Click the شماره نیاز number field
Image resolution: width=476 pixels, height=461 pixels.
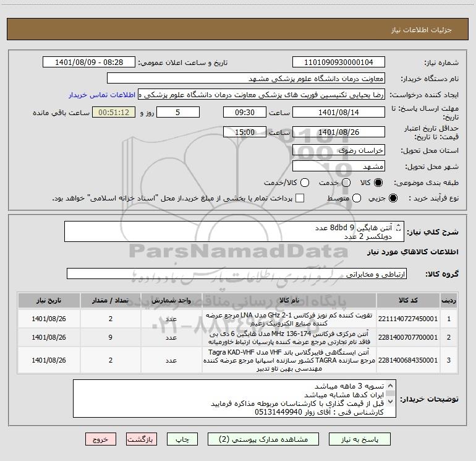point(339,62)
